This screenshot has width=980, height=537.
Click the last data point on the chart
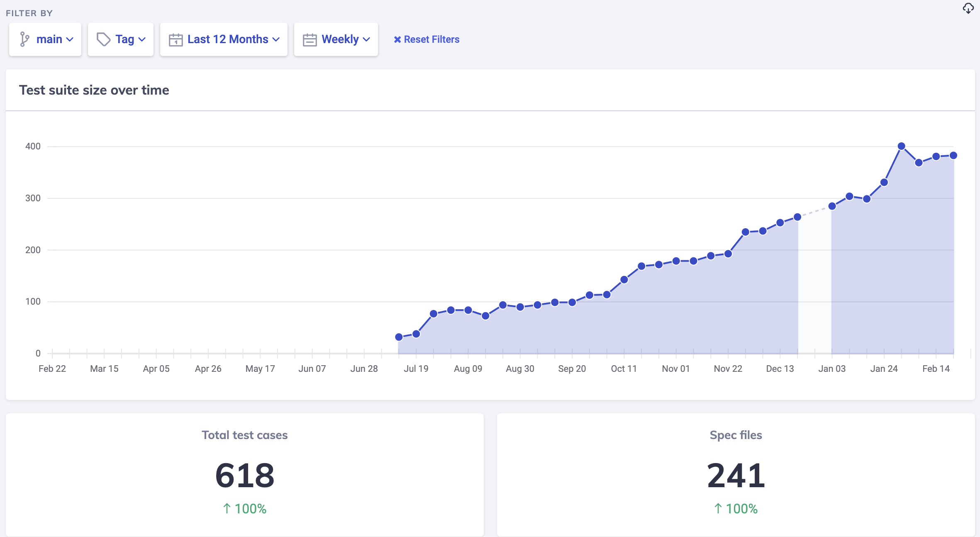(x=953, y=155)
